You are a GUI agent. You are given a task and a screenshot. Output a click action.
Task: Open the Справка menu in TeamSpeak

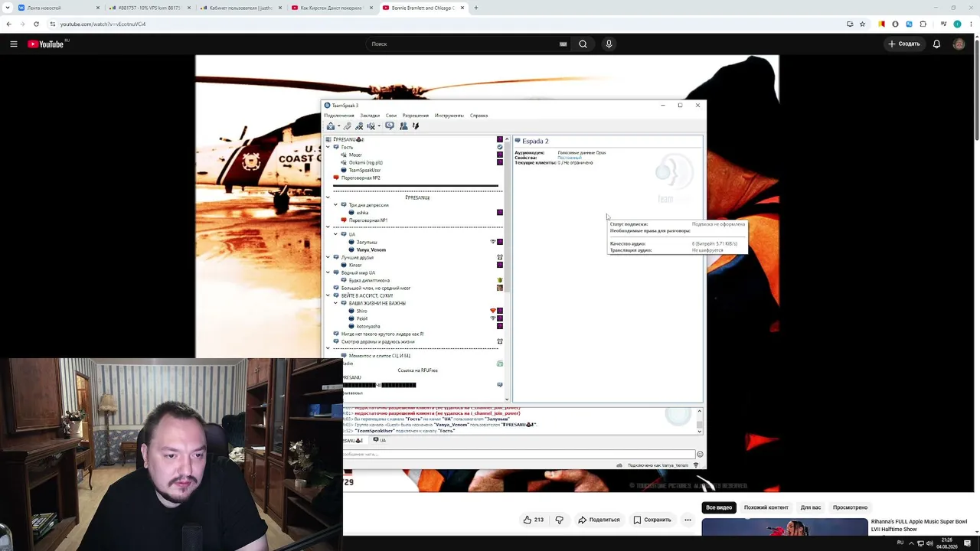click(479, 116)
